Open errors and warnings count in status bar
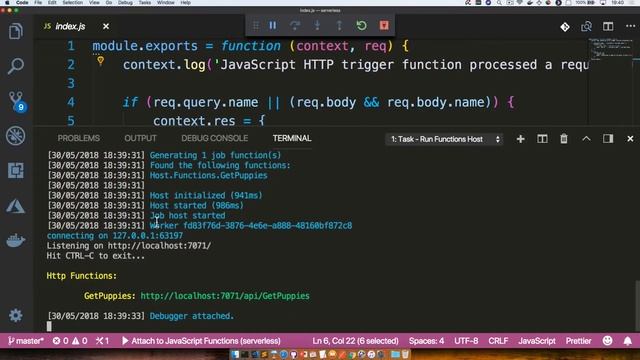 pyautogui.click(x=70, y=341)
